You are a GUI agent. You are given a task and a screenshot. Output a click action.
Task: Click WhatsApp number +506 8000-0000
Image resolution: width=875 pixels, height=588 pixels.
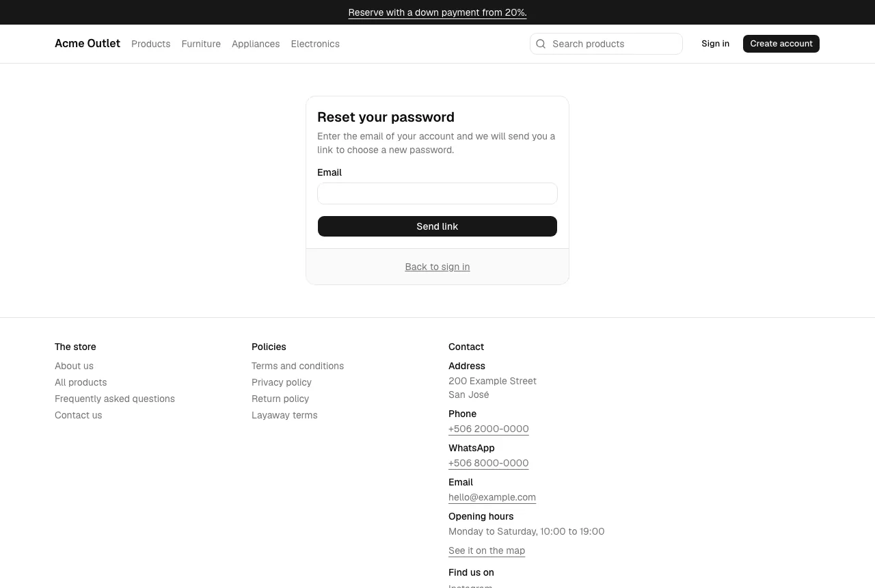click(x=489, y=463)
